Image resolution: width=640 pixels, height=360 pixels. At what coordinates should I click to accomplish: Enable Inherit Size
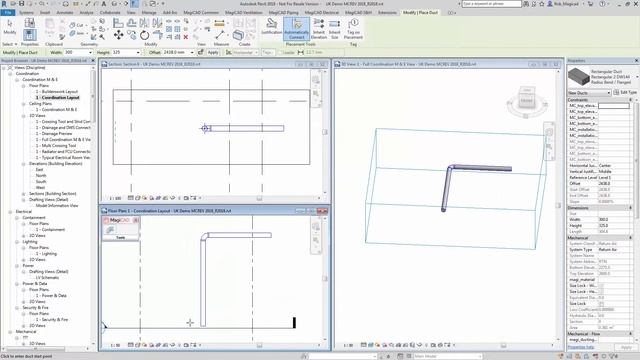(x=334, y=29)
